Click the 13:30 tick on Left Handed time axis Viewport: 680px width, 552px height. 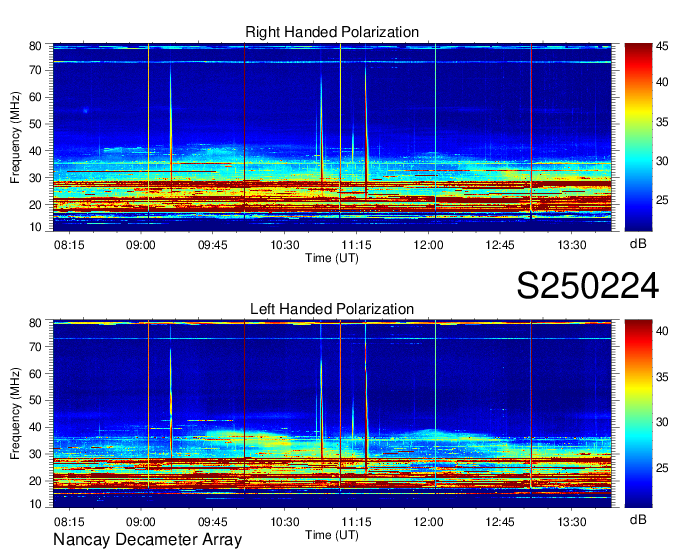572,522
